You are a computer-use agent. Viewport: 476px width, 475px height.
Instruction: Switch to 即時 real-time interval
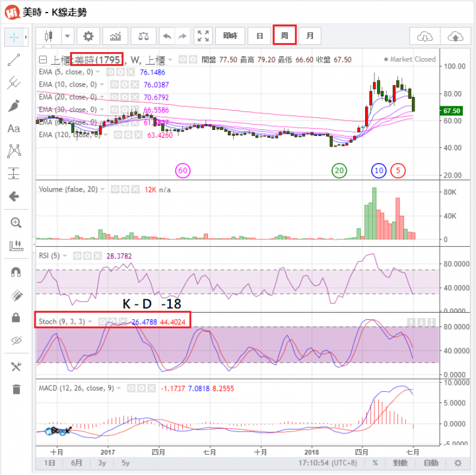230,36
